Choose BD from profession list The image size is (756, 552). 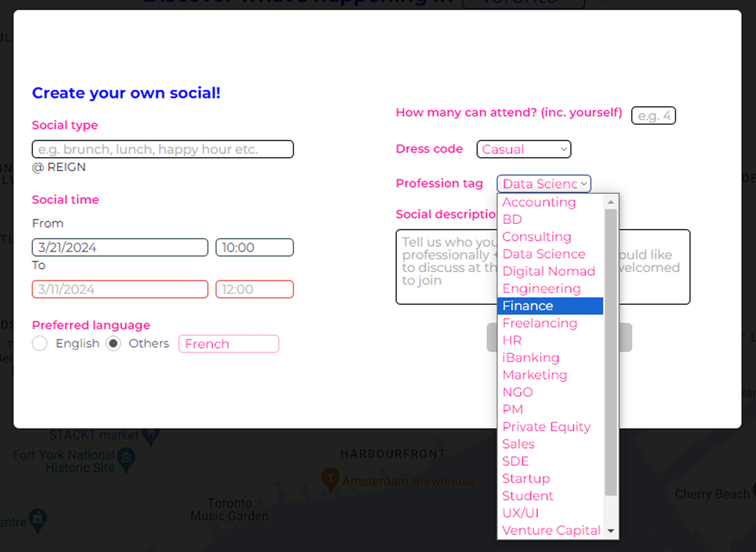coord(550,219)
